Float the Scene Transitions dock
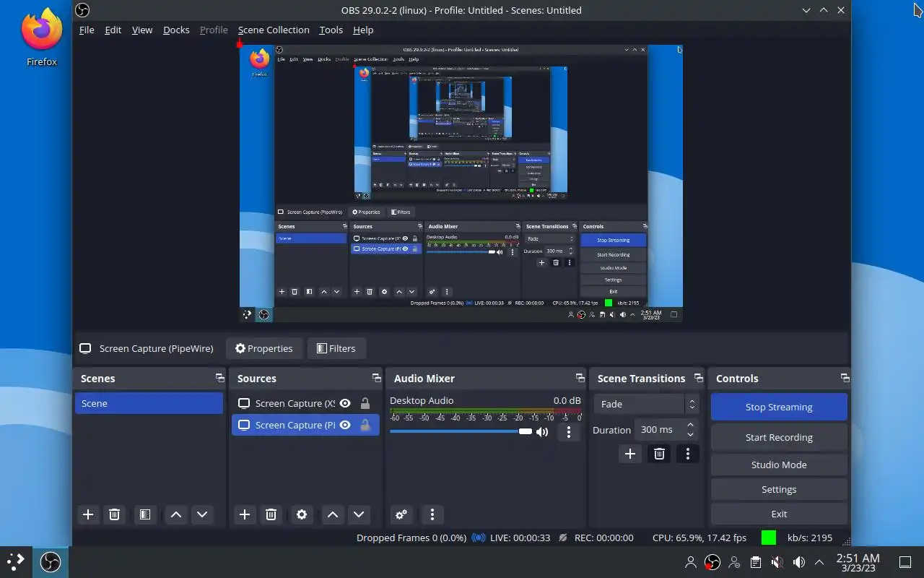 (698, 378)
